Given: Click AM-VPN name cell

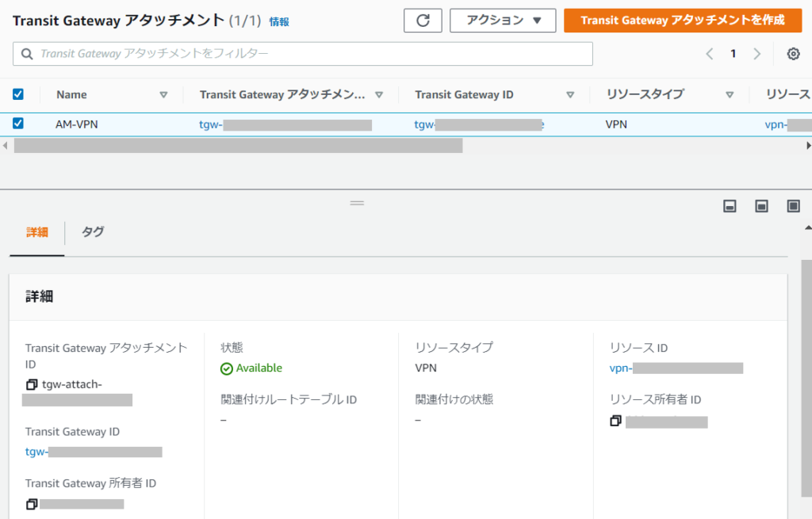Looking at the screenshot, I should click(77, 124).
